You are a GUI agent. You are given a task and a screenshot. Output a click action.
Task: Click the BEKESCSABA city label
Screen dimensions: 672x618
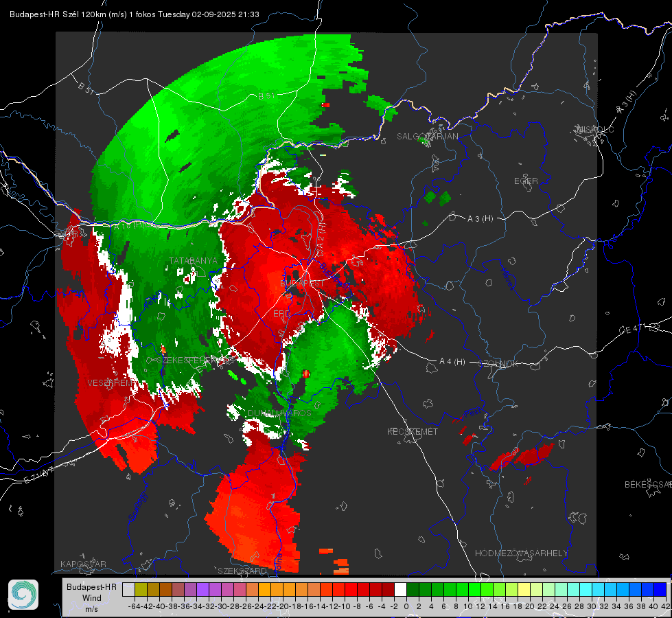(x=648, y=485)
